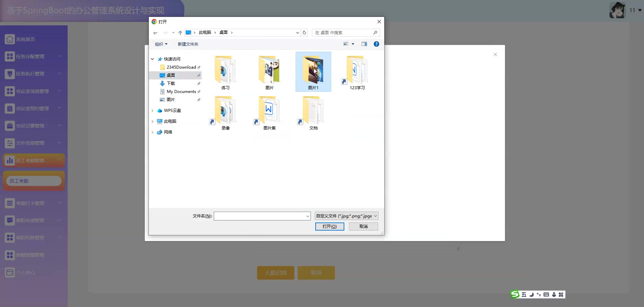Select the 系统首页 home icon
The height and width of the screenshot is (307, 644).
[9, 39]
